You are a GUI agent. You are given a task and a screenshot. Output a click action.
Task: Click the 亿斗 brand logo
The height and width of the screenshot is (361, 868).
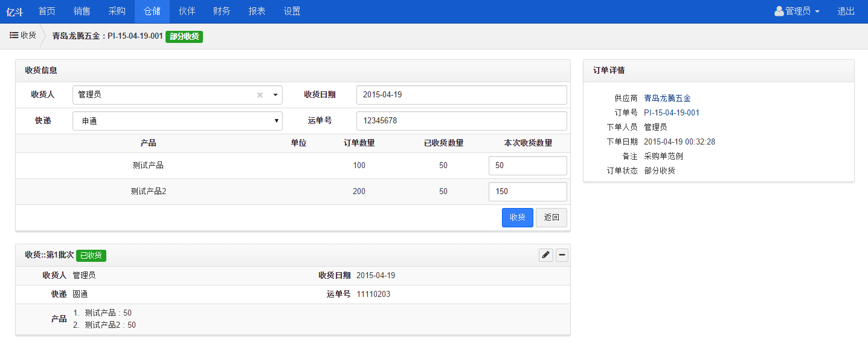[14, 11]
